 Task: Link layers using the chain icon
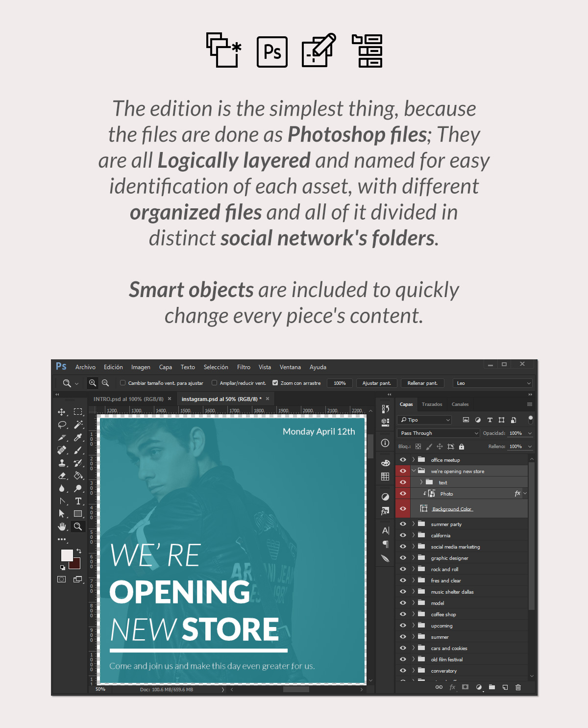439,687
